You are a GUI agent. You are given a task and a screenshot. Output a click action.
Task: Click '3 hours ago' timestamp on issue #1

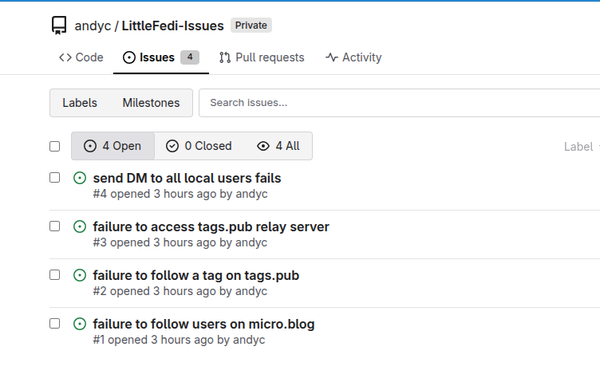182,340
